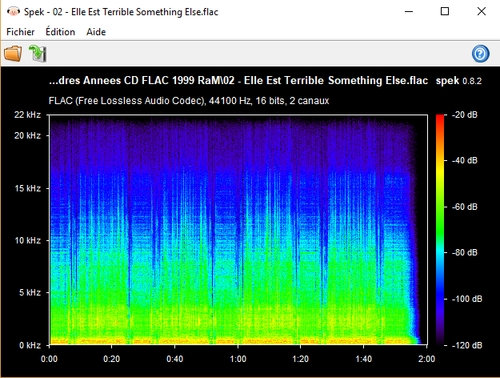Click the -80 dB scale label
The image size is (500, 378).
(x=465, y=253)
